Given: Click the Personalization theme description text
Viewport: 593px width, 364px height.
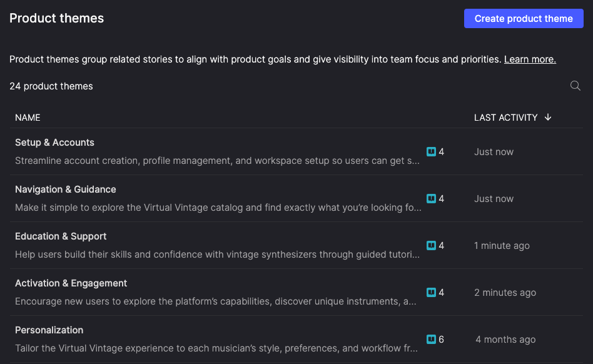Looking at the screenshot, I should click(x=217, y=348).
